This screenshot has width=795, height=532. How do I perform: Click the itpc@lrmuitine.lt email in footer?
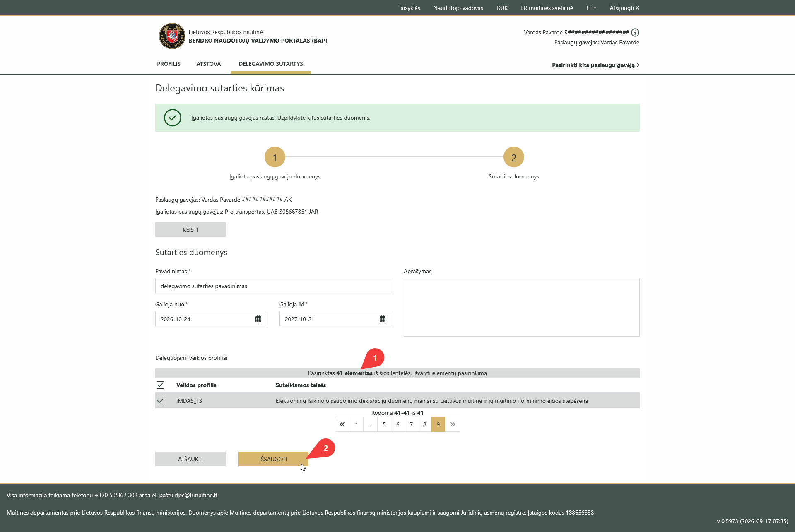(x=196, y=495)
